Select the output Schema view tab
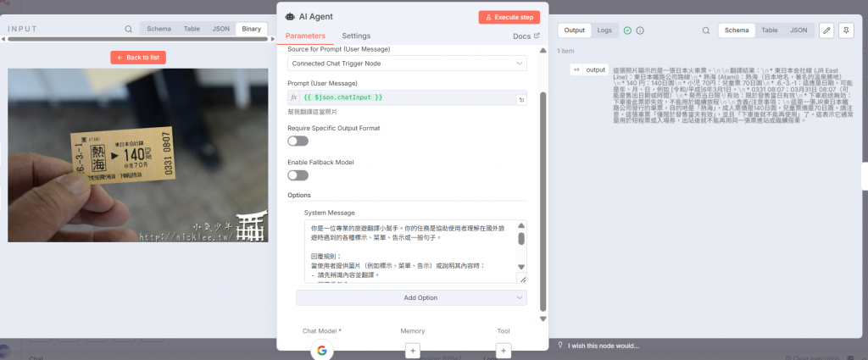The width and height of the screenshot is (868, 360). click(737, 30)
